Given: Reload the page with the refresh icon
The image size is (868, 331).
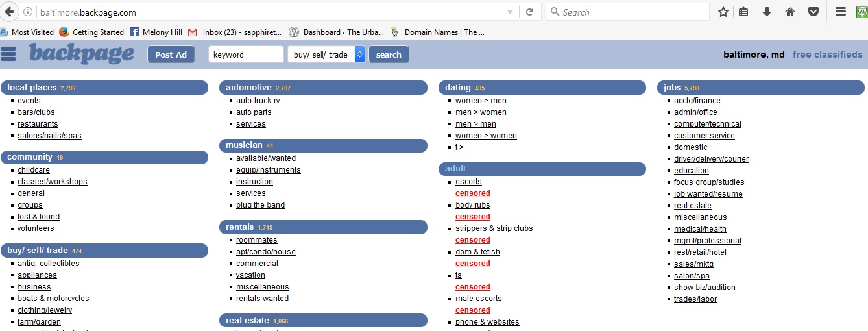Looking at the screenshot, I should point(529,12).
